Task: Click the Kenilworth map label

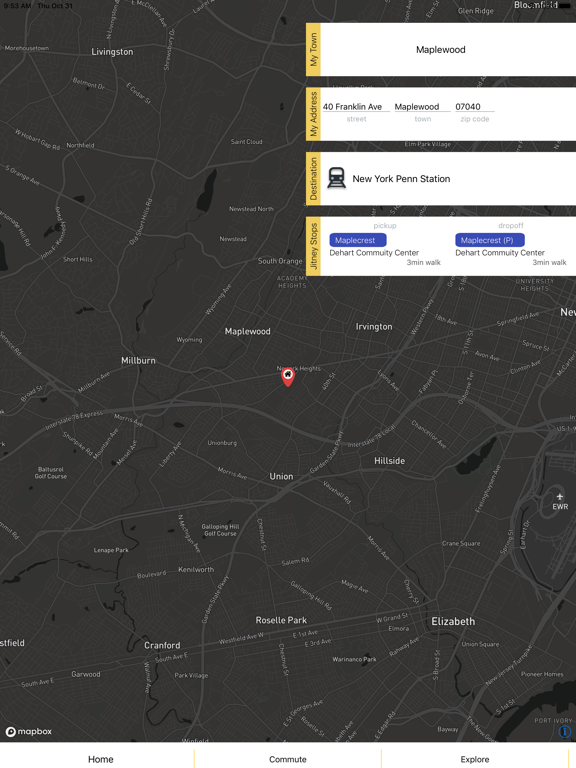Action: 196,570
